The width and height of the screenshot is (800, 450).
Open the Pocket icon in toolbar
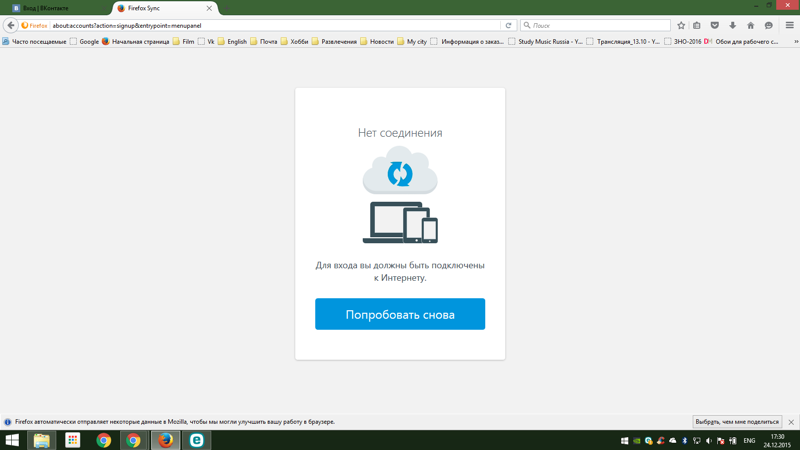point(715,25)
